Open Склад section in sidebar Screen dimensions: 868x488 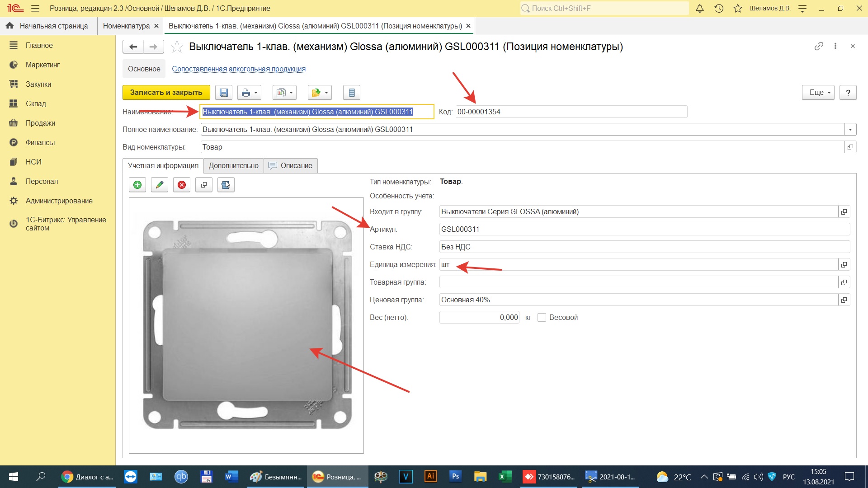point(36,103)
